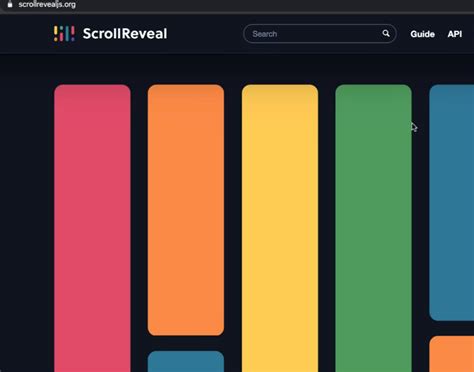Select the upper blue block at right edge
474x372 pixels.
pos(452,202)
